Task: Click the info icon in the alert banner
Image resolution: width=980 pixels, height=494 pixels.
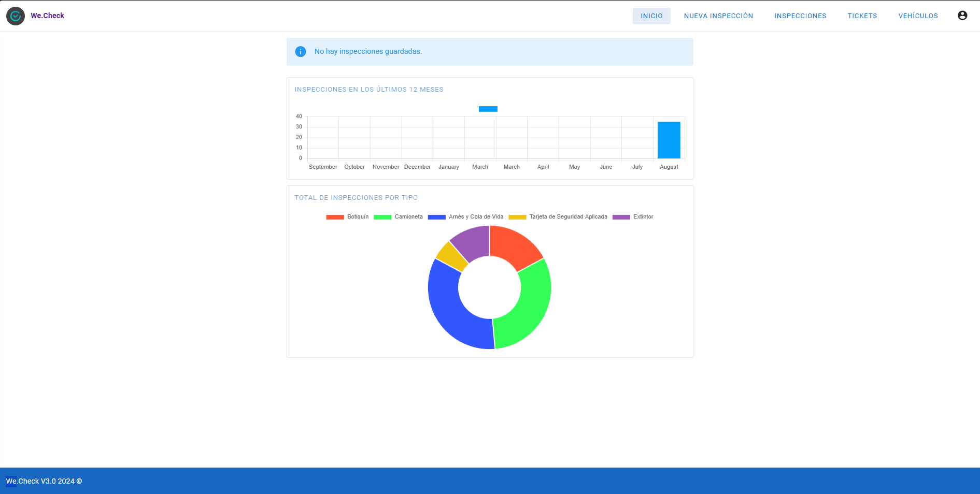Action: click(301, 52)
